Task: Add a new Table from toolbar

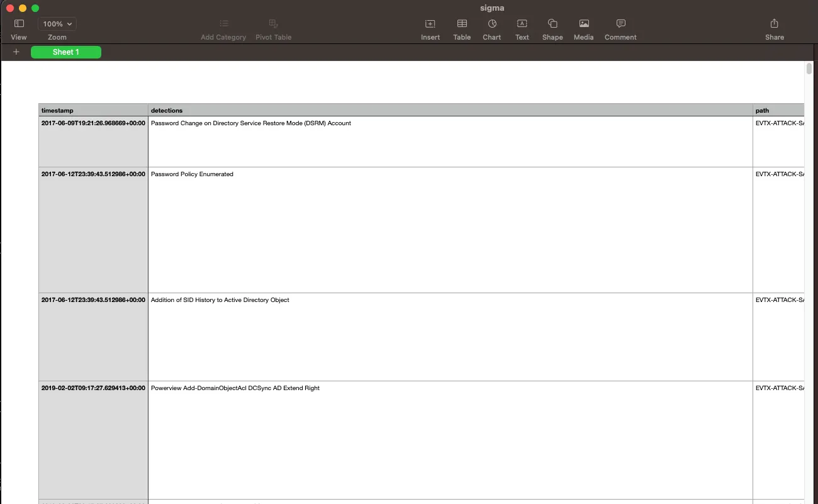Action: pyautogui.click(x=462, y=24)
